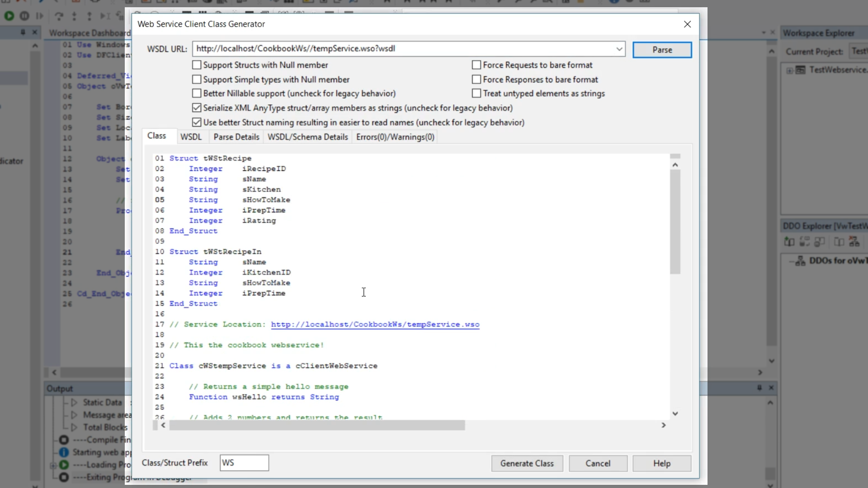Screen dimensions: 868x488
Task: Open the WSDL URL dropdown list
Action: pos(619,49)
